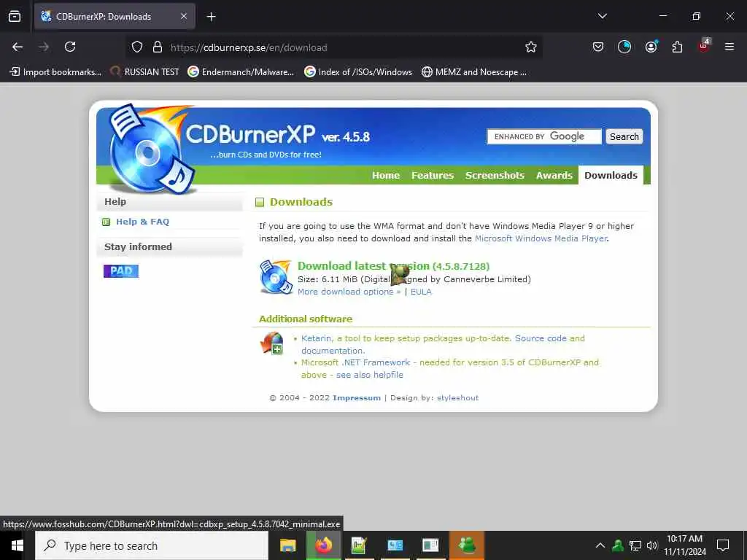Open the Firefox account icon
Viewport: 747px width, 560px height.
pyautogui.click(x=651, y=47)
